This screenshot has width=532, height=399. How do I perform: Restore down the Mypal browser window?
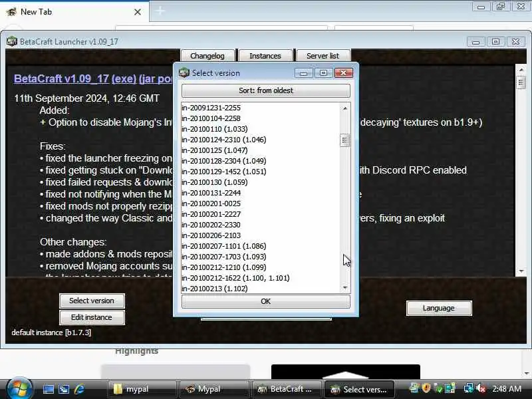(501, 7)
